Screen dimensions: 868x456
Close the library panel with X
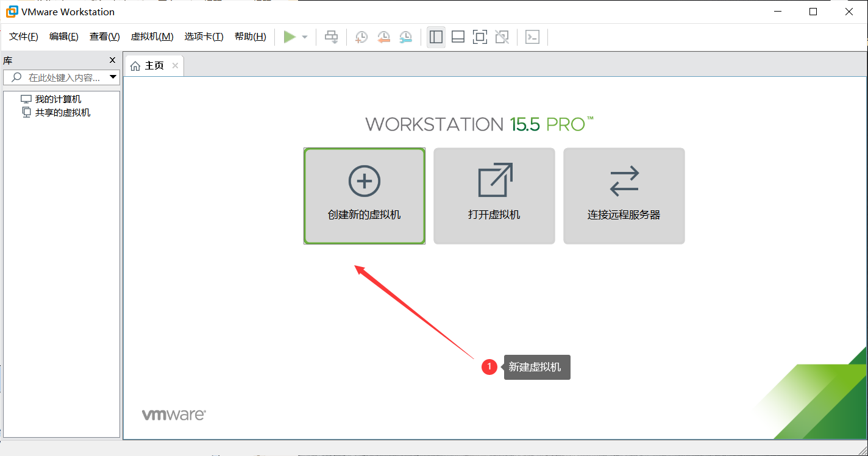click(112, 60)
